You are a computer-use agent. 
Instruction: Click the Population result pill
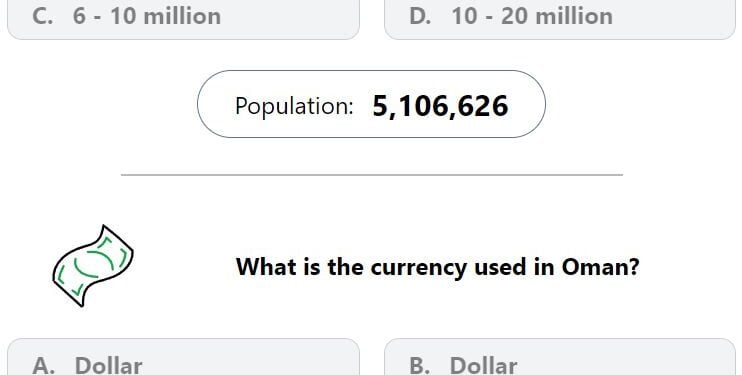[x=371, y=104]
